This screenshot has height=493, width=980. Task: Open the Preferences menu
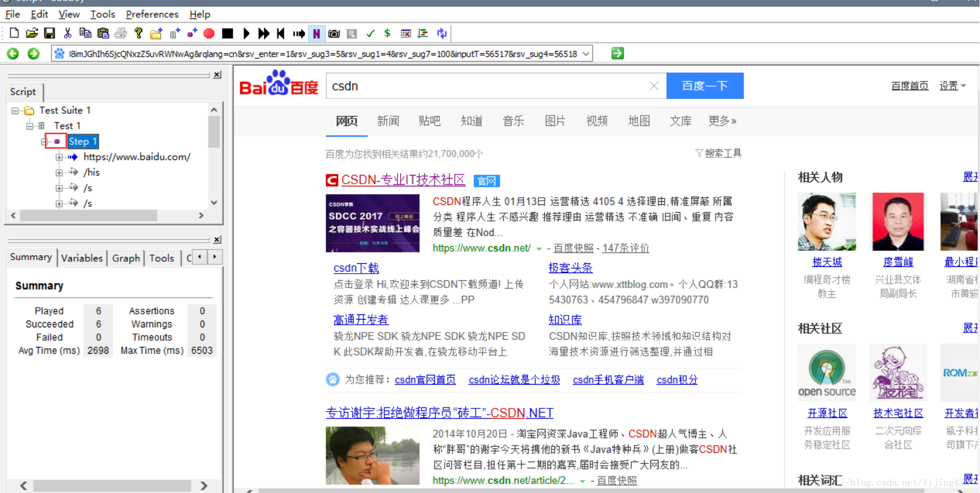(x=152, y=14)
